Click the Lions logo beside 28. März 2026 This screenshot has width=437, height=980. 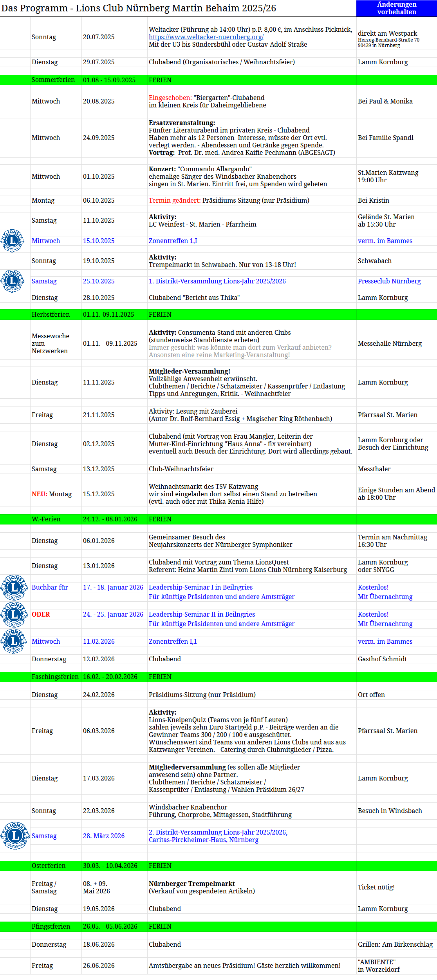pos(15,836)
